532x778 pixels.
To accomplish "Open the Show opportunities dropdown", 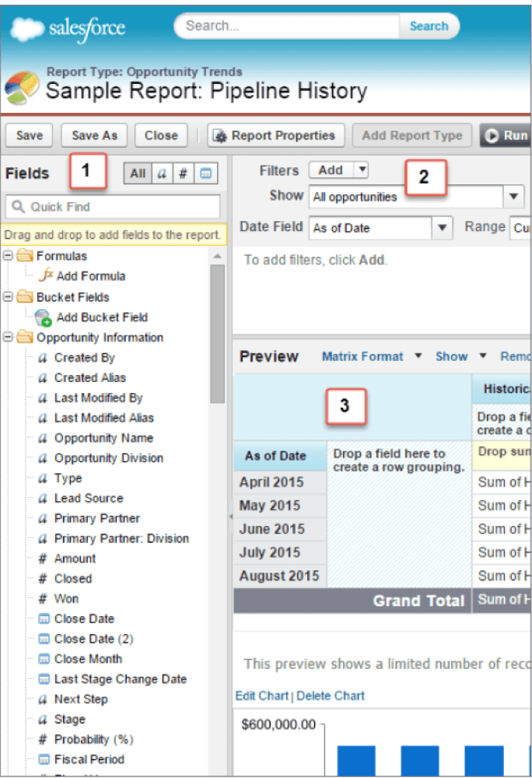I will pyautogui.click(x=514, y=197).
